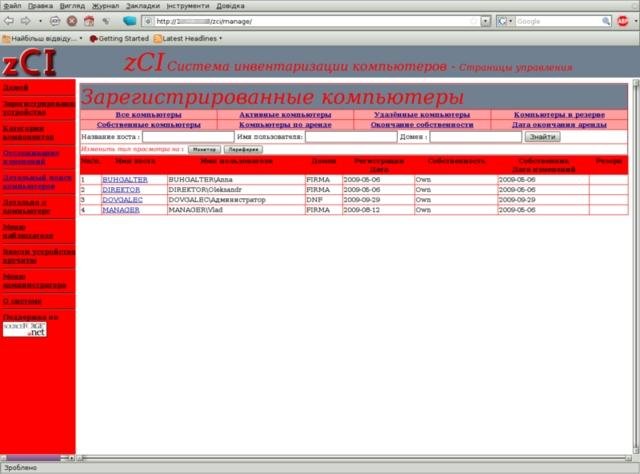The image size is (640, 474).
Task: Open the DIREKTOR host link
Action: pos(121,190)
